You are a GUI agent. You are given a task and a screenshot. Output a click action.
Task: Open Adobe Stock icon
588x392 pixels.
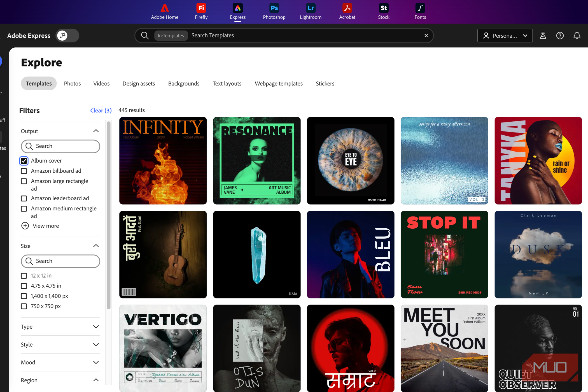pos(384,11)
